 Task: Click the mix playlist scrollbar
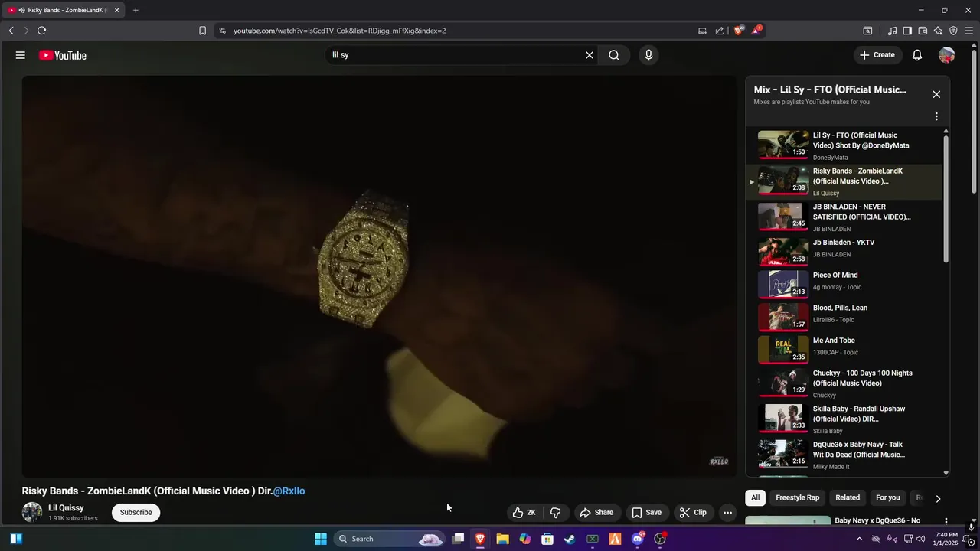(x=946, y=199)
